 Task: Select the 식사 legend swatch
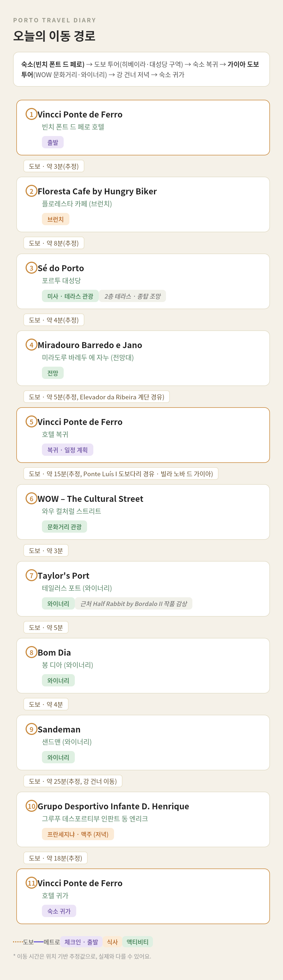(x=112, y=942)
